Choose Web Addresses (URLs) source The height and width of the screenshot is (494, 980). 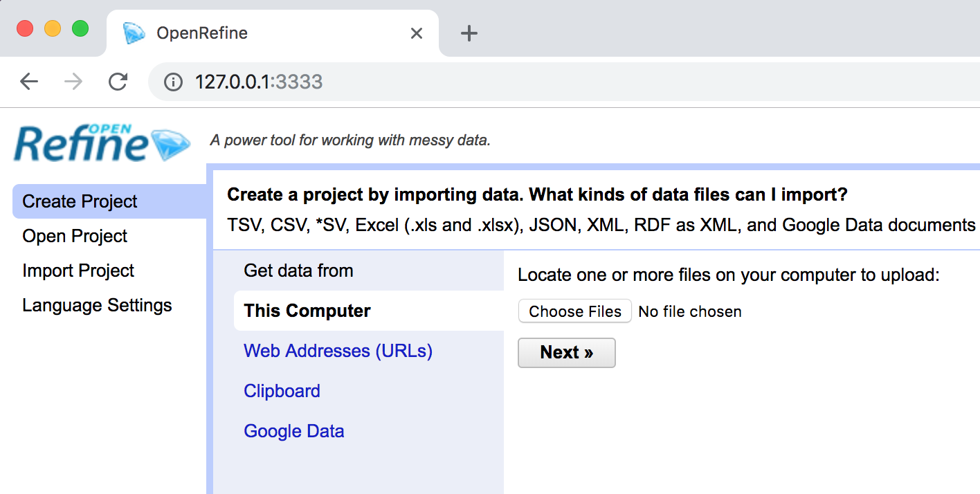point(338,351)
